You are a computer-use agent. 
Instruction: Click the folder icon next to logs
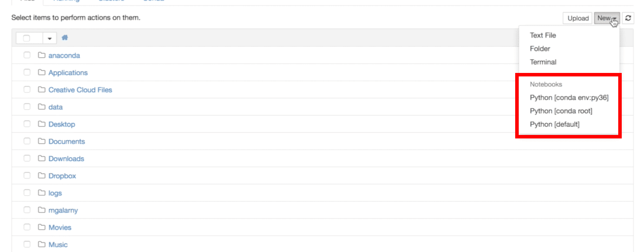(x=41, y=193)
